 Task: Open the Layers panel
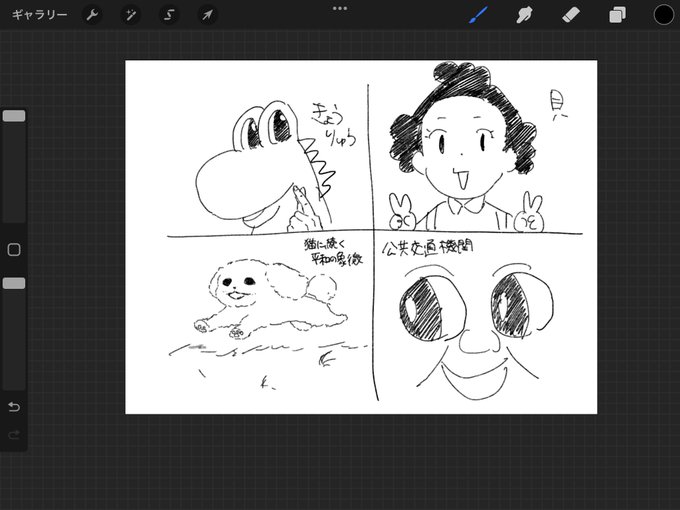[x=617, y=15]
